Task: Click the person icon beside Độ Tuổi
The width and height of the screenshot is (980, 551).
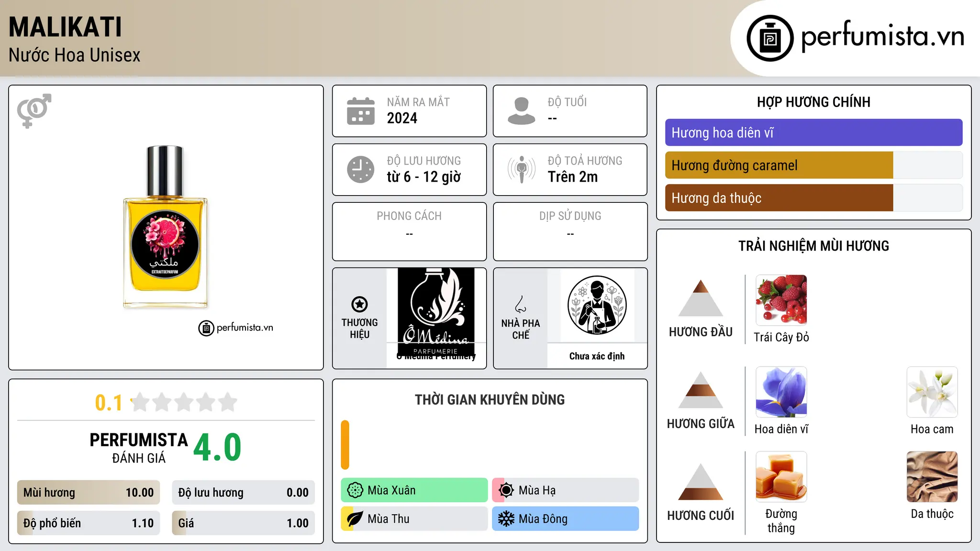Action: click(x=521, y=111)
